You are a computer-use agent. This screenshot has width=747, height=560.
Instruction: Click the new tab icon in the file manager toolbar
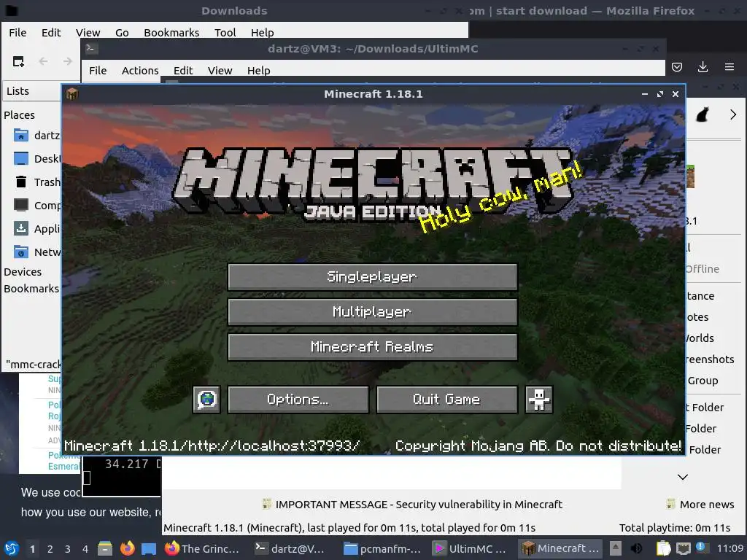(x=18, y=61)
